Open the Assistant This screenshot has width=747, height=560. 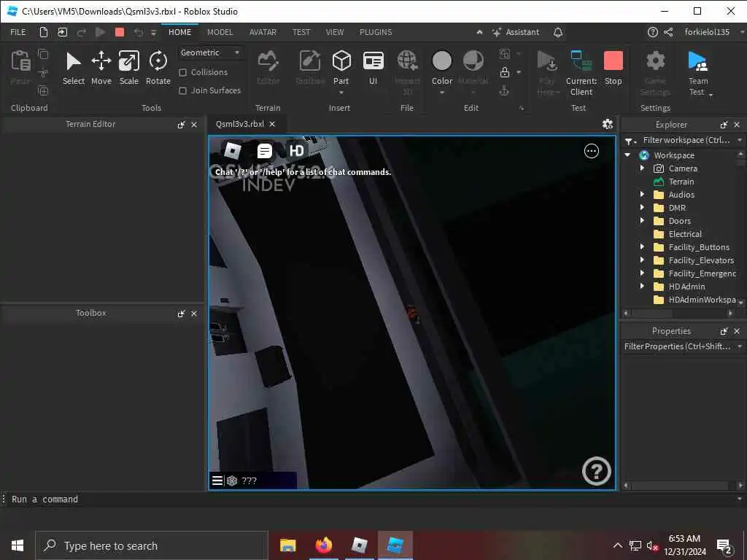516,32
